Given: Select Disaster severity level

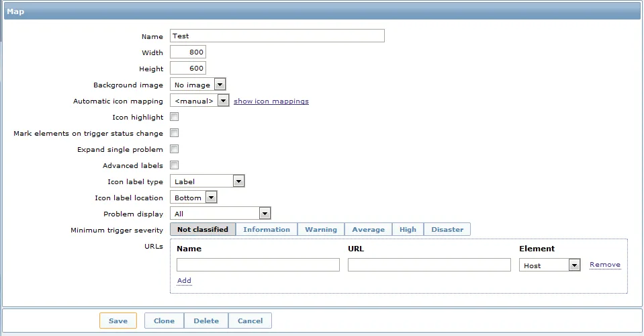Looking at the screenshot, I should click(447, 229).
